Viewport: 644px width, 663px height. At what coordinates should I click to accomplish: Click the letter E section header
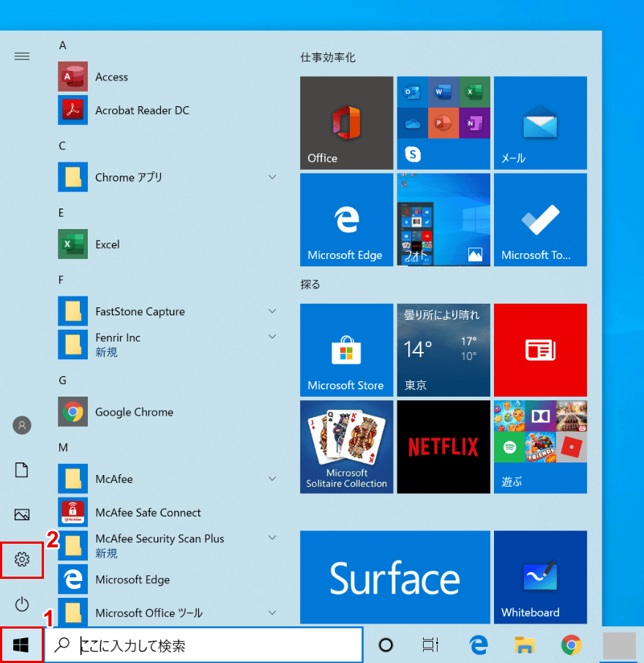61,213
